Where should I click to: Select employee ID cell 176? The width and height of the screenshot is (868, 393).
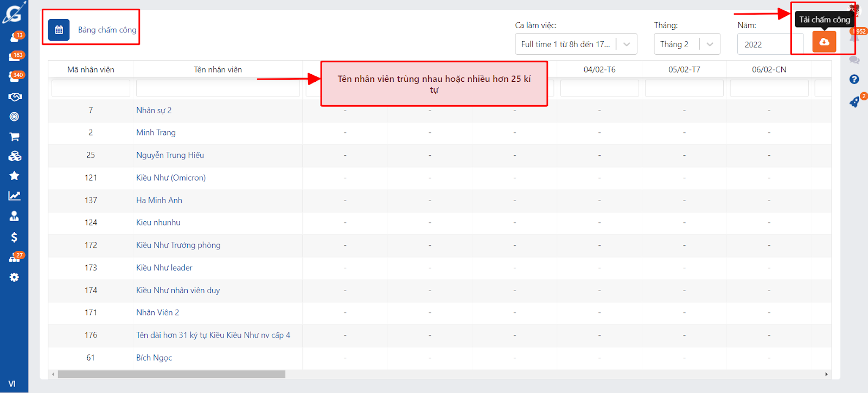click(x=91, y=336)
